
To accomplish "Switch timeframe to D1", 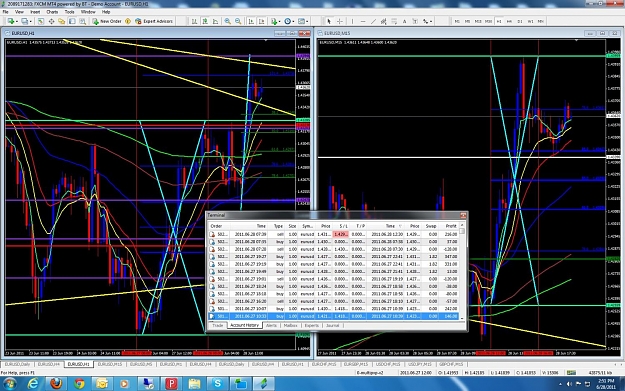I will click(520, 21).
